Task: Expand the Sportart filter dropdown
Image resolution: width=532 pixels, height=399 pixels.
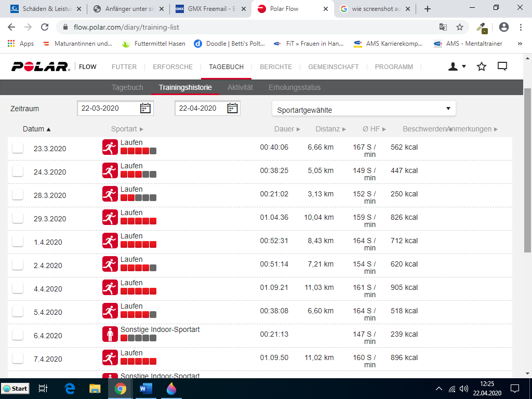Action: click(364, 109)
